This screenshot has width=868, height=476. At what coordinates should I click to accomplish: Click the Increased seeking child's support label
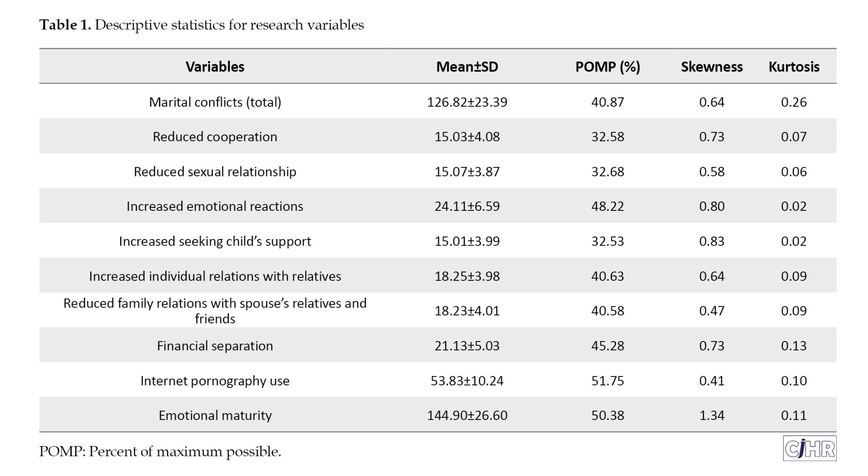(215, 241)
